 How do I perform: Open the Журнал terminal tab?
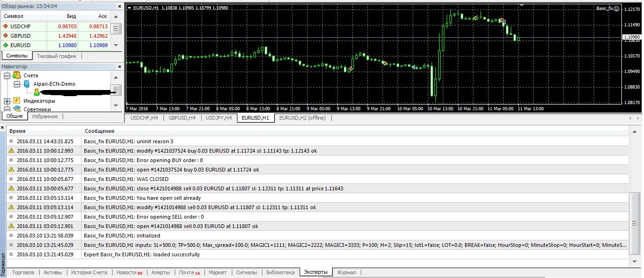point(346,272)
